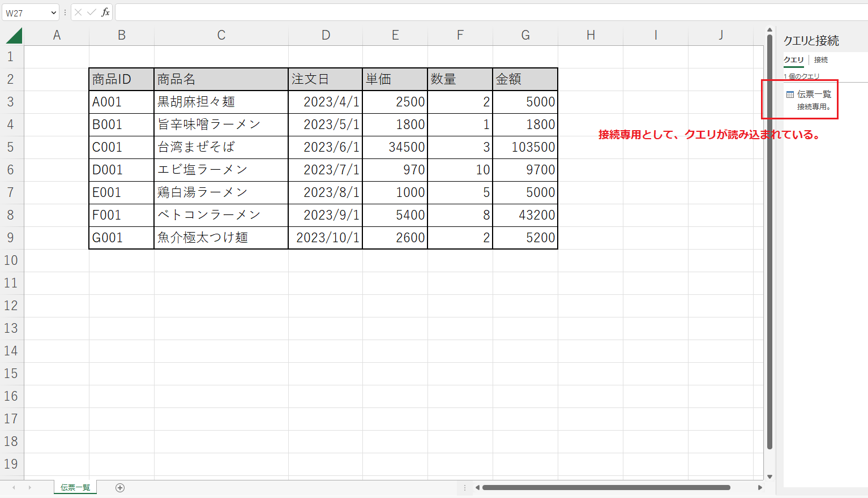Click the table icon beside 伝票一覧 query
Screen dimensions: 868x498
pos(790,95)
